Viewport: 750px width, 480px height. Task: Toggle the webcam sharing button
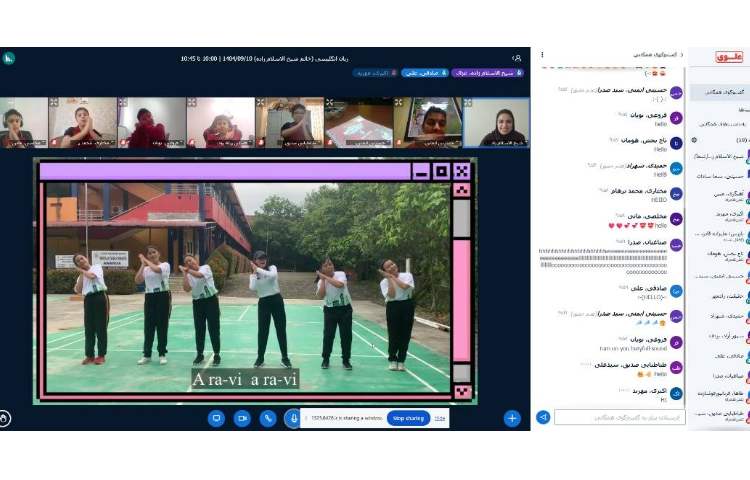[242, 418]
